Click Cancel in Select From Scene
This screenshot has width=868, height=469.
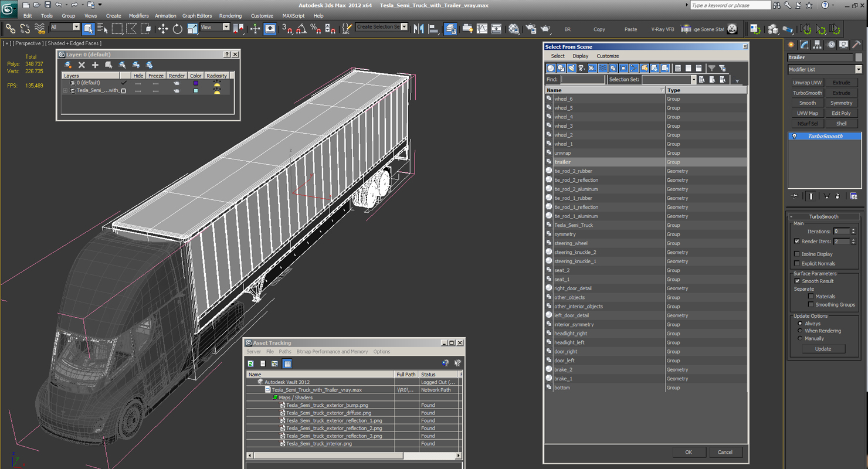coord(725,452)
